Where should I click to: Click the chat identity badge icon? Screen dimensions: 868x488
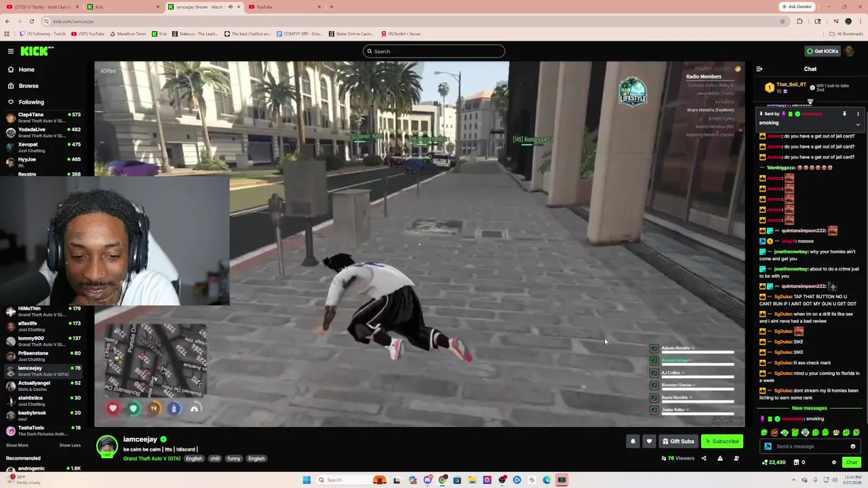768,447
